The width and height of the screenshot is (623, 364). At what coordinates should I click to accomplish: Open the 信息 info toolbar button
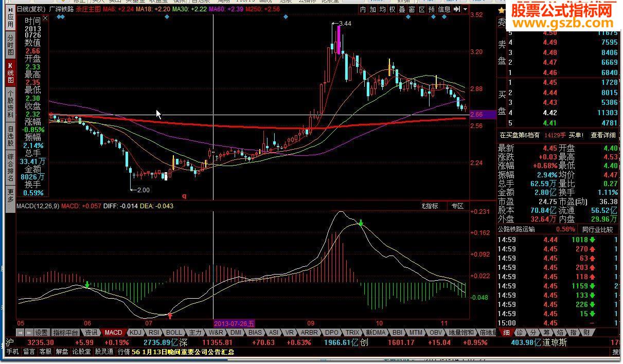[444, 9]
